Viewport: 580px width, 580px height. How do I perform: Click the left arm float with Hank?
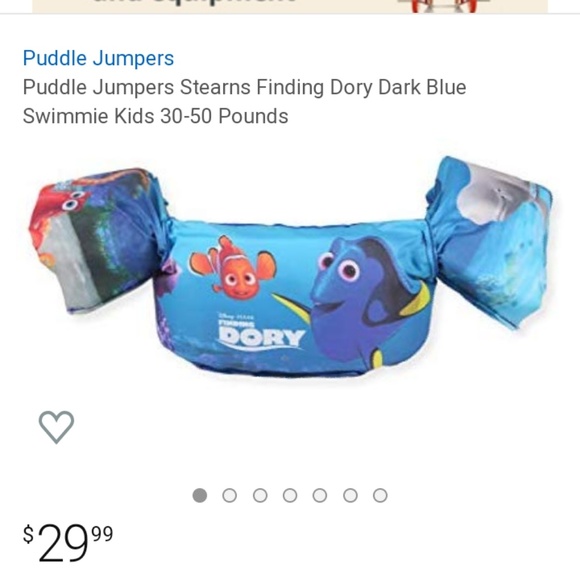[98, 240]
